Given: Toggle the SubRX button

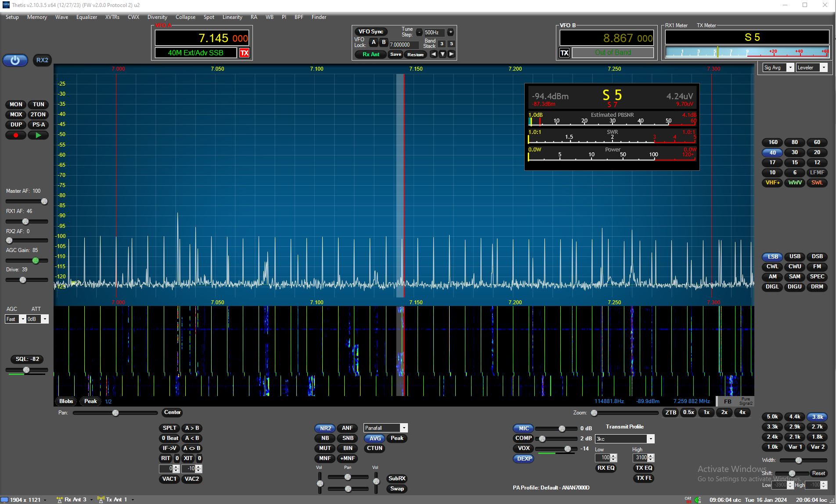Looking at the screenshot, I should tap(397, 479).
